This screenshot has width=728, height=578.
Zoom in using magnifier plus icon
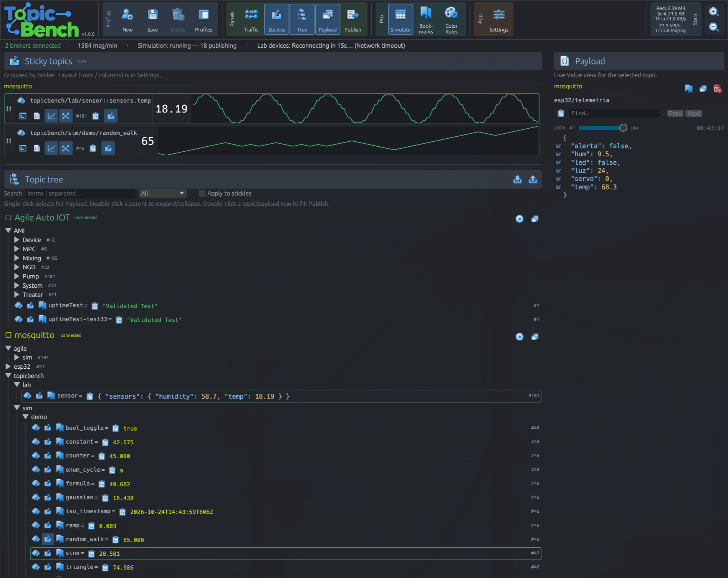tap(714, 12)
